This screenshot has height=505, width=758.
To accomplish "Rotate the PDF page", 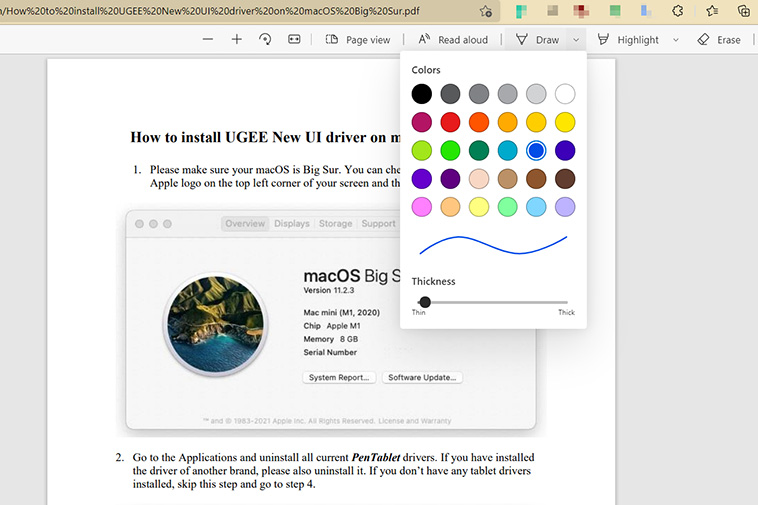I will 265,39.
